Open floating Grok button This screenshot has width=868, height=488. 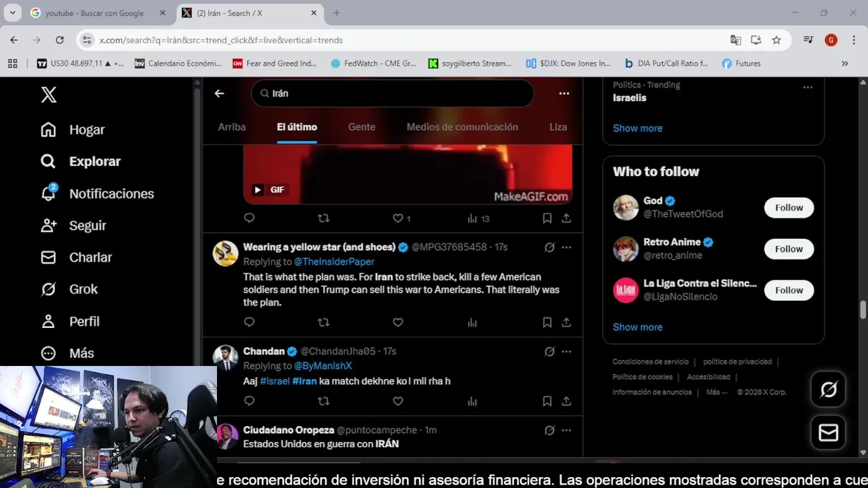(x=828, y=390)
